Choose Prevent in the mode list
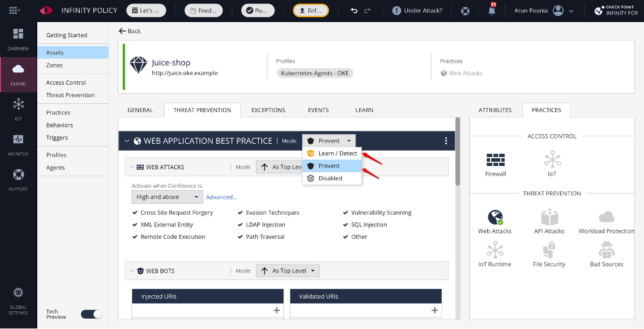Image resolution: width=644 pixels, height=329 pixels. tap(332, 166)
